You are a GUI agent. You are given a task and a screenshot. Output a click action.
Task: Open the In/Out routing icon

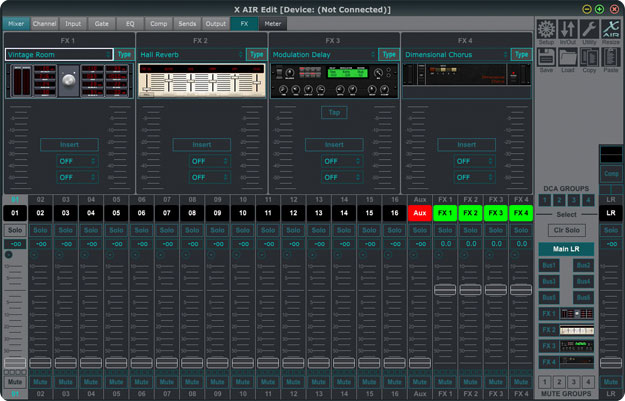point(568,30)
